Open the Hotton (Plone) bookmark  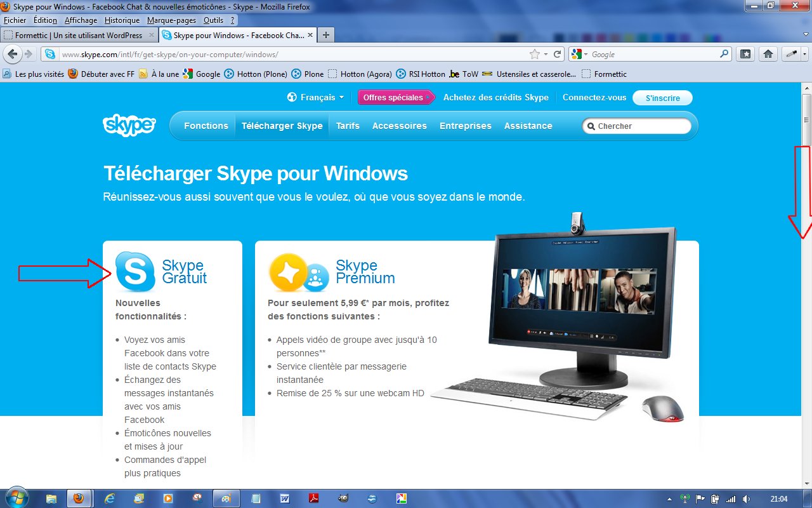(x=256, y=74)
